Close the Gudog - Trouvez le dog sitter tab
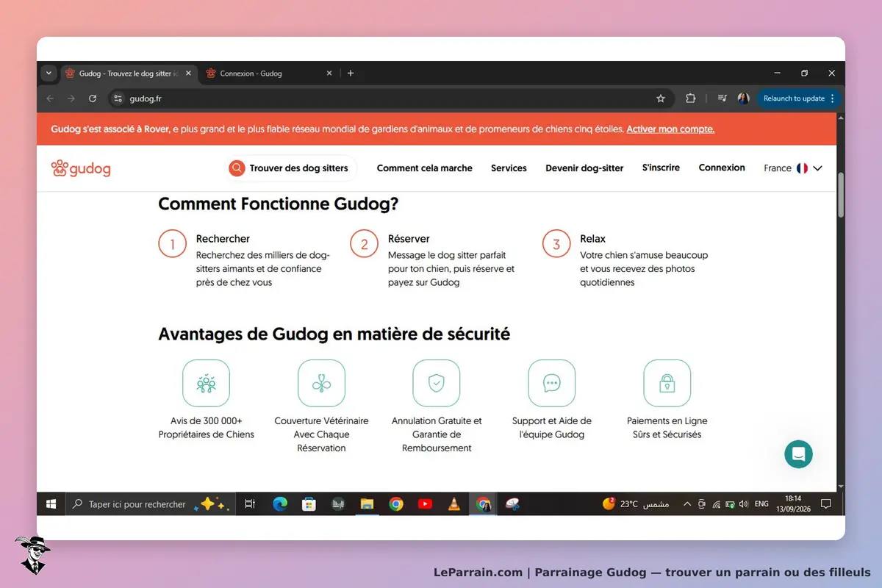This screenshot has height=588, width=882. [x=188, y=73]
